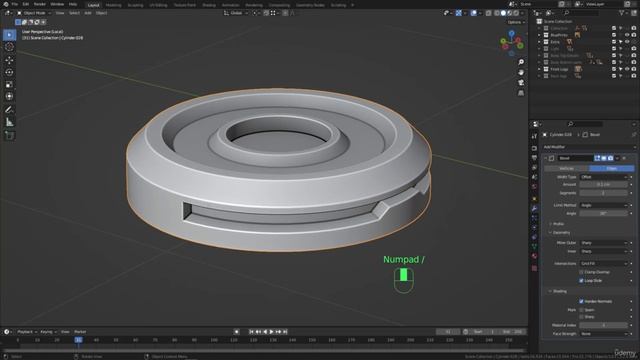
Task: Open the Intersections dropdown
Action: pos(603,264)
